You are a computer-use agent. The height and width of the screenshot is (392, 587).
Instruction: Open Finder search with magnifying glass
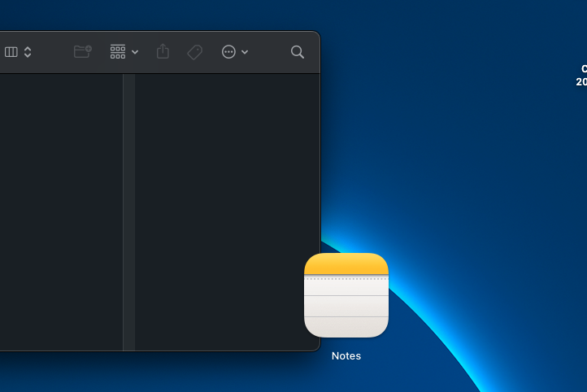pyautogui.click(x=298, y=52)
